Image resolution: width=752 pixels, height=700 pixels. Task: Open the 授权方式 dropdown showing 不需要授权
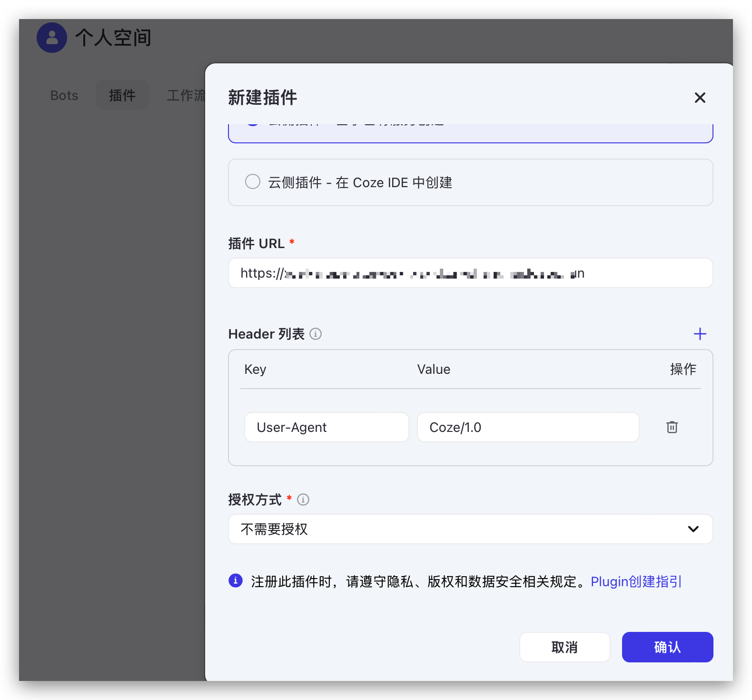(x=470, y=529)
